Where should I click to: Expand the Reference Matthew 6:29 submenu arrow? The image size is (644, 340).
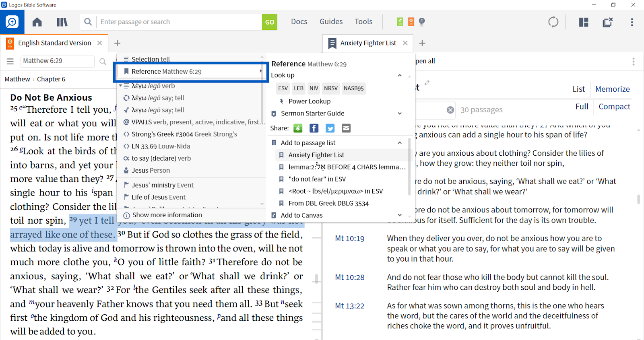(x=261, y=71)
